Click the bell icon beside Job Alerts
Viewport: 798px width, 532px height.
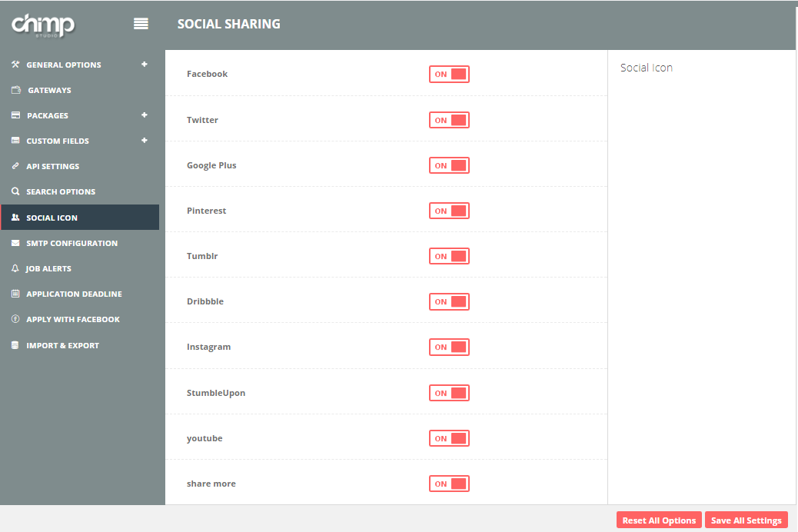(x=15, y=268)
